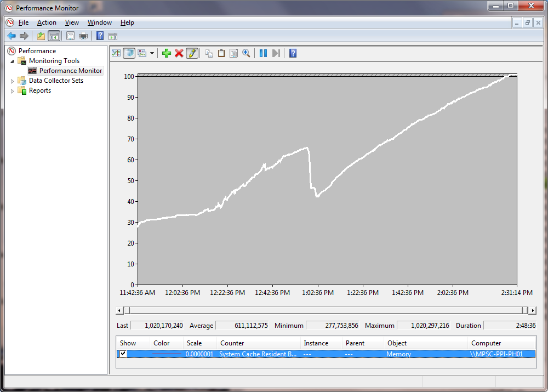Open the Action menu
This screenshot has width=548, height=392.
coord(47,22)
